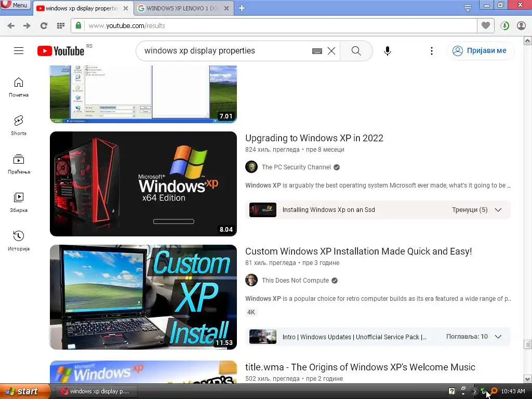This screenshot has width=532, height=399.
Task: Click the 4K quality badge
Action: coord(251,312)
